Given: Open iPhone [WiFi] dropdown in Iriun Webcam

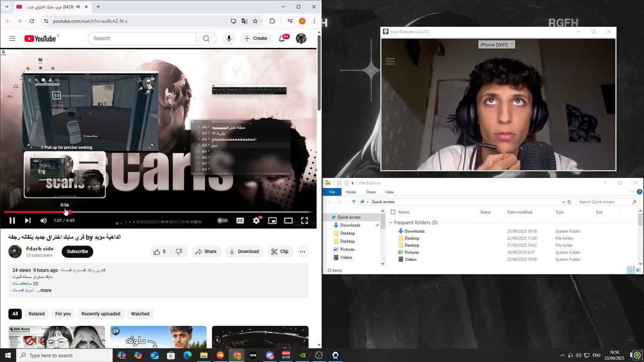Looking at the screenshot, I should [x=497, y=44].
